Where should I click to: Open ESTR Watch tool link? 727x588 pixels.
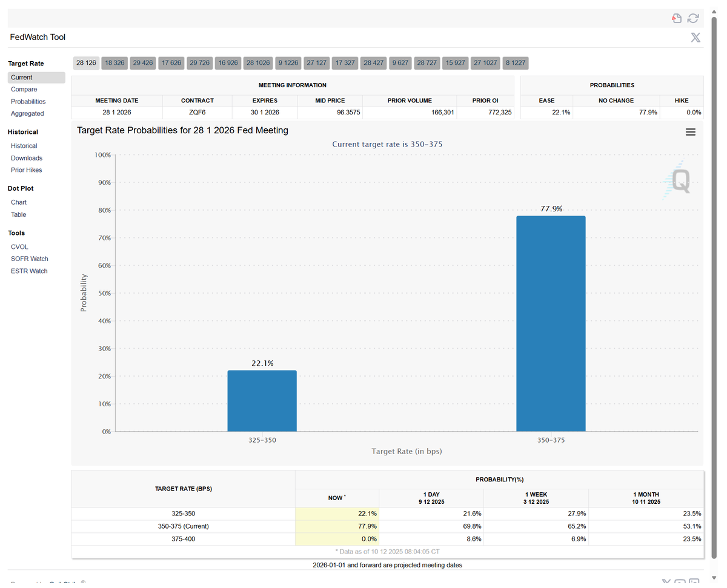point(29,271)
